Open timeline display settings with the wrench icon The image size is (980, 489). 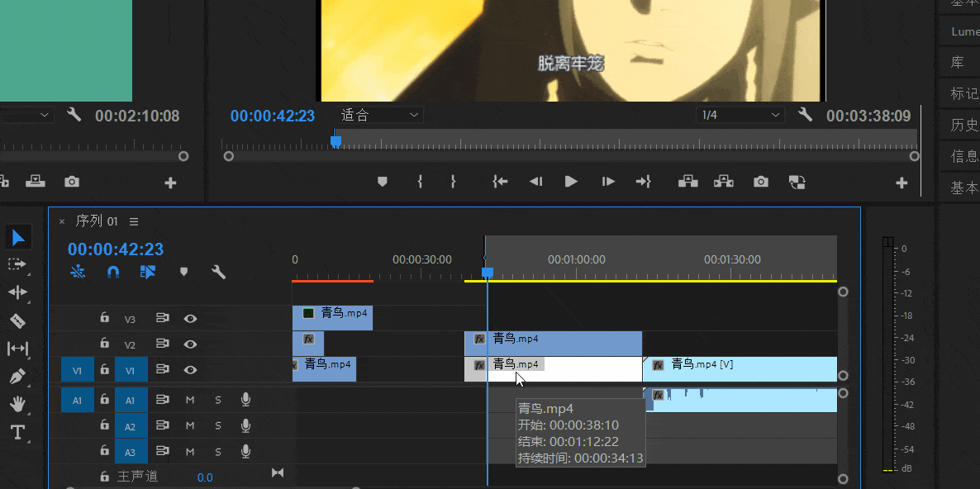pyautogui.click(x=218, y=271)
